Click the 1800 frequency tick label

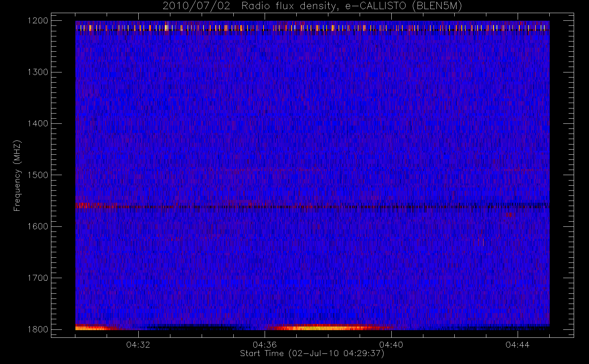coord(38,329)
